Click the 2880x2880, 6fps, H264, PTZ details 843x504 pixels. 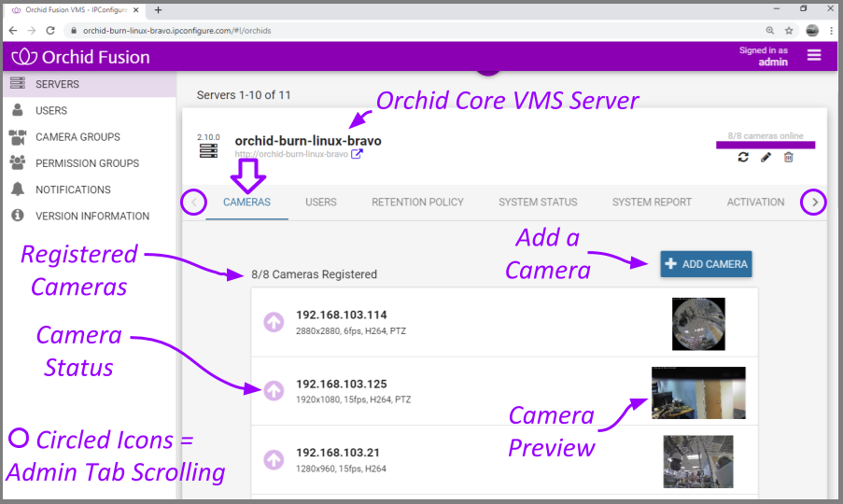click(350, 331)
